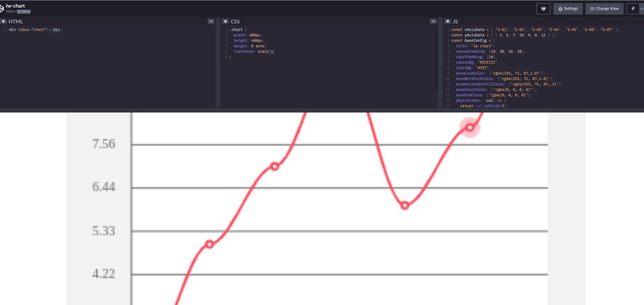
Task: Click the div class="chart" code line
Action: point(35,30)
